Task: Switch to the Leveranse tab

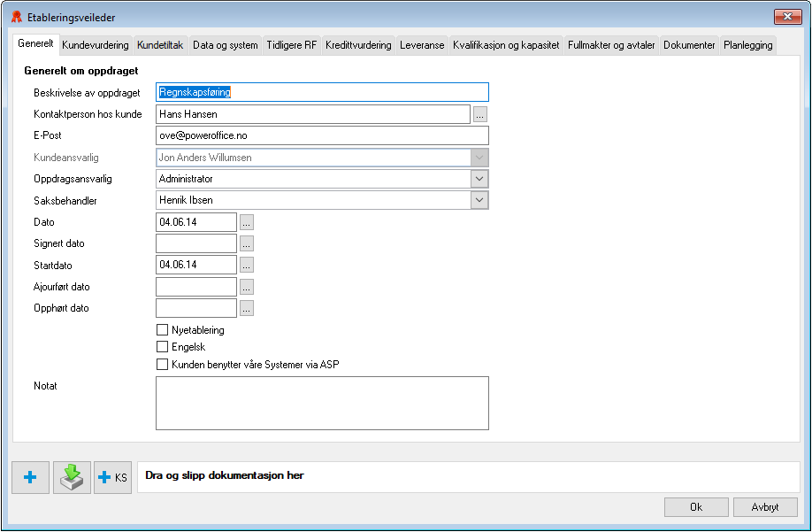Action: (422, 45)
